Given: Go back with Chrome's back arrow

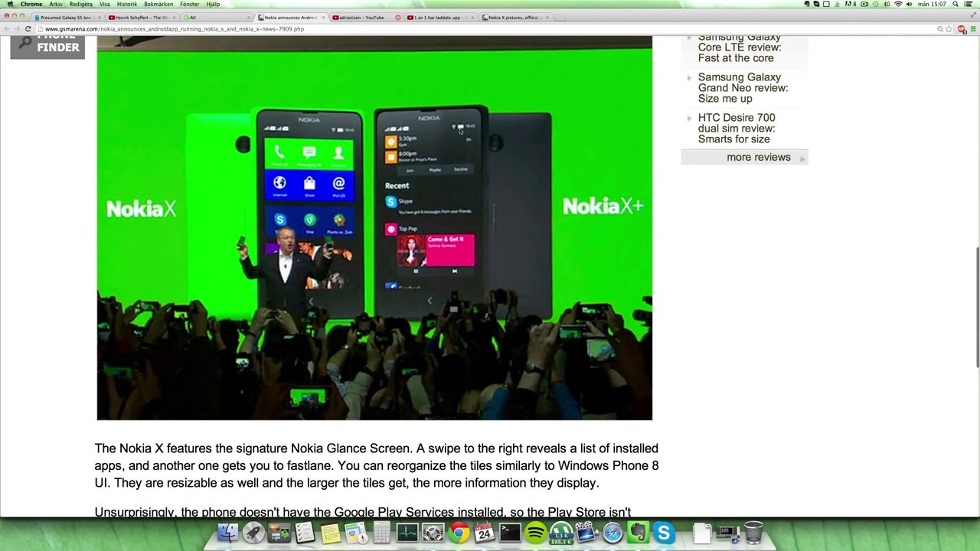Looking at the screenshot, I should (7, 29).
